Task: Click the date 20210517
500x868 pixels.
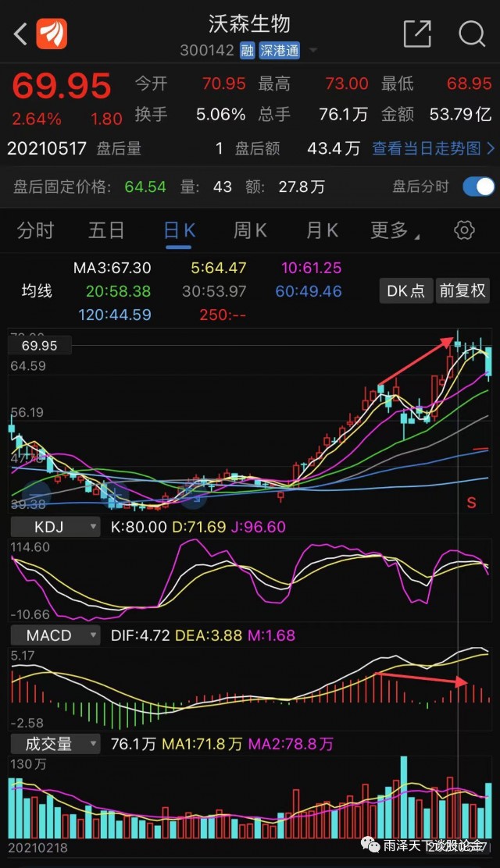Action: click(47, 148)
